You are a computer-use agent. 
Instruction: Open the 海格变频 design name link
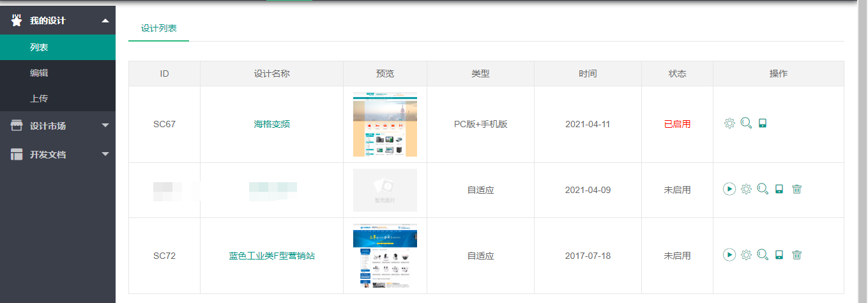tap(271, 124)
